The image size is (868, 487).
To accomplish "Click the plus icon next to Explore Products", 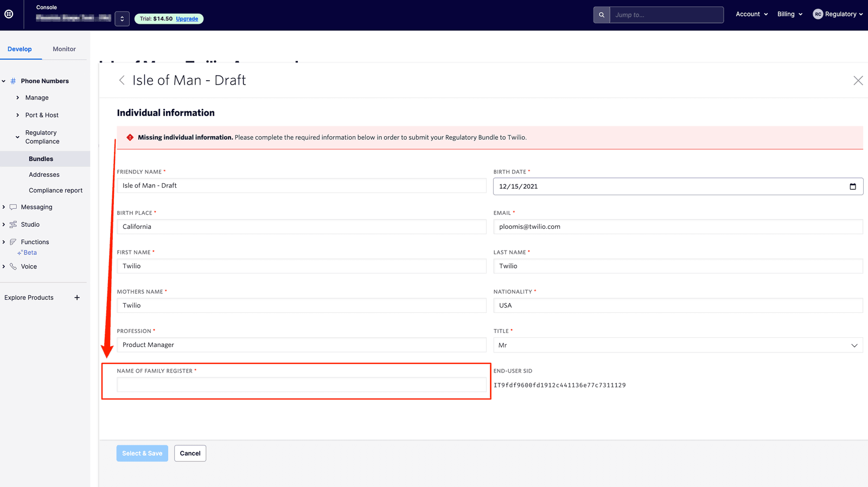I will [77, 298].
